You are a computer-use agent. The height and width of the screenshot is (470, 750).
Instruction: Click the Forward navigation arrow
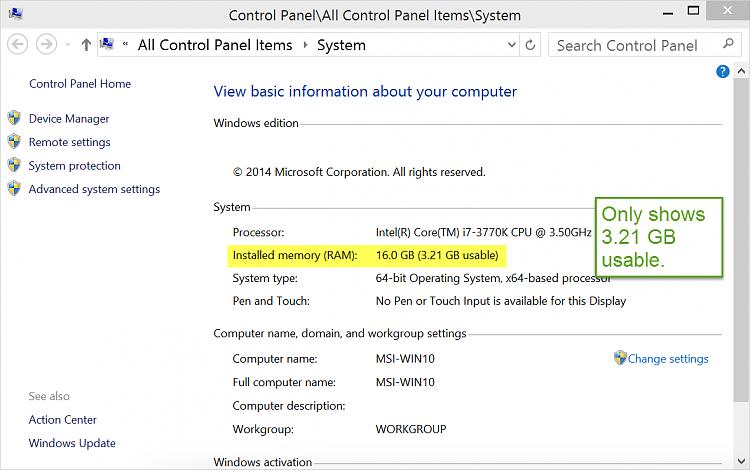tap(46, 44)
